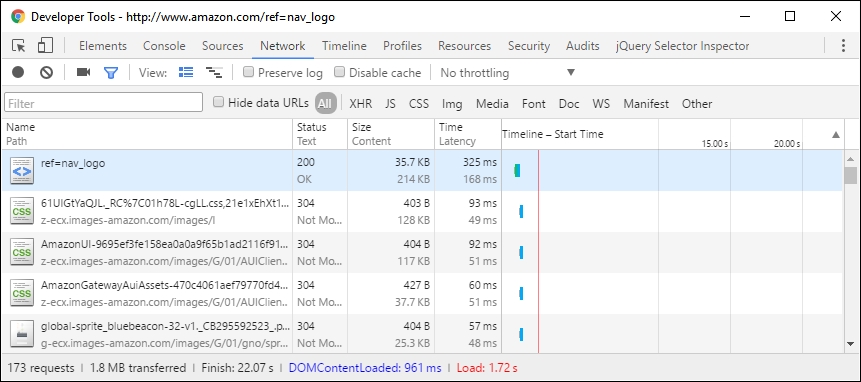This screenshot has width=861, height=382.
Task: Switch to small request rows view
Action: 214,72
